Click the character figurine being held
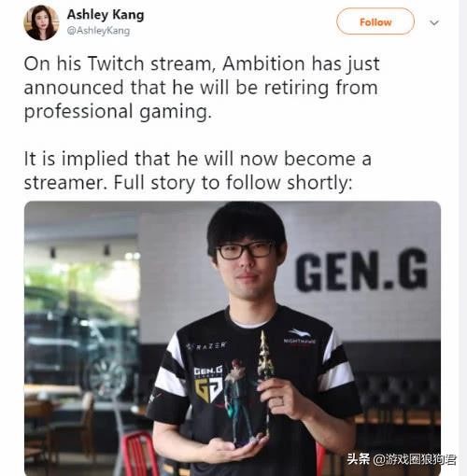467x476 pixels. click(x=242, y=401)
